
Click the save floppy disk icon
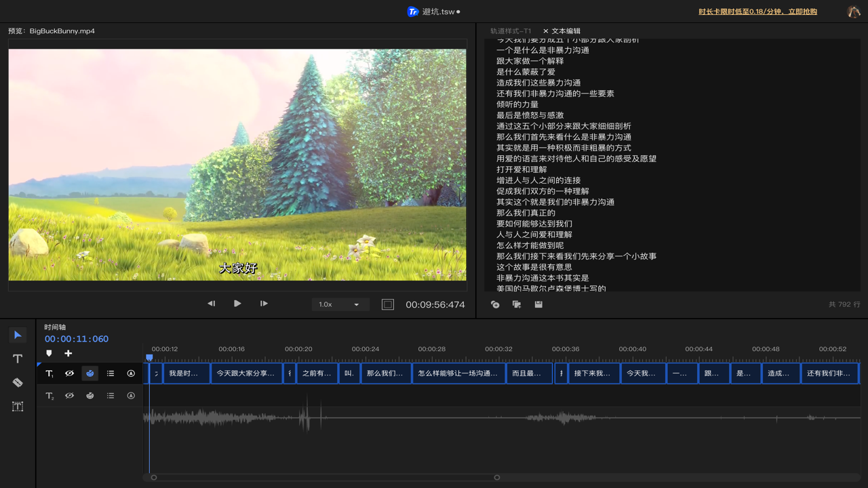click(x=538, y=304)
